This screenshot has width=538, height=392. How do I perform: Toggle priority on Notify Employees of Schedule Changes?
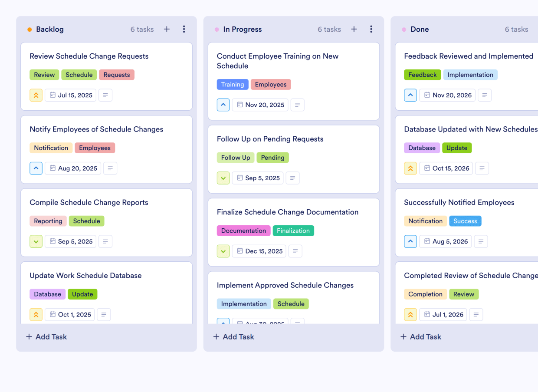click(36, 168)
